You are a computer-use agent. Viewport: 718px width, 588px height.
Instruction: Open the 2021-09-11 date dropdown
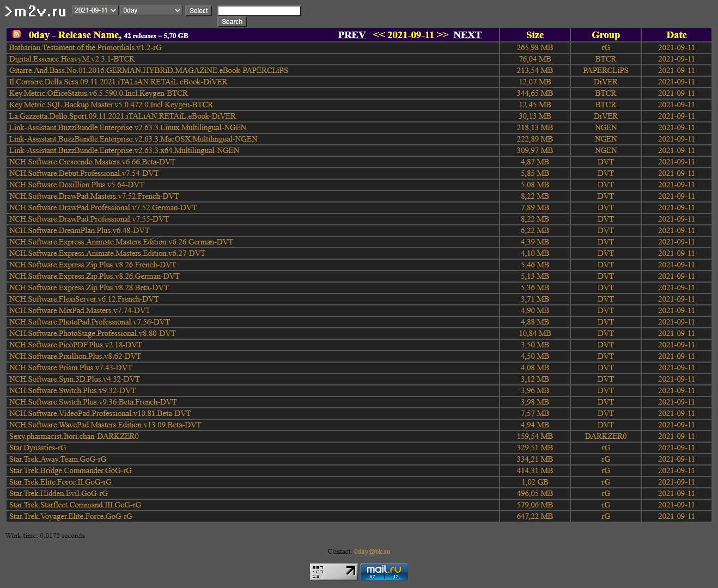point(95,10)
